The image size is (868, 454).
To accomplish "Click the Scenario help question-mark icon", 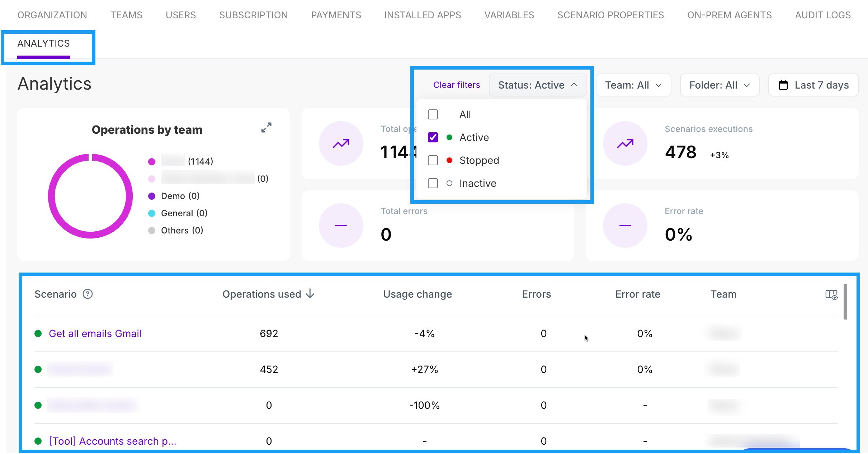I will (88, 294).
